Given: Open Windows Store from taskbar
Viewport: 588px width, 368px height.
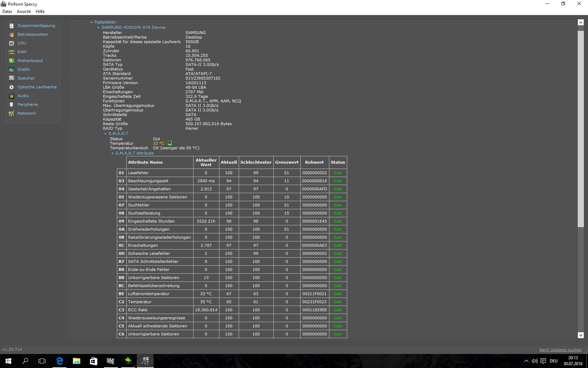Looking at the screenshot, I should point(93,361).
